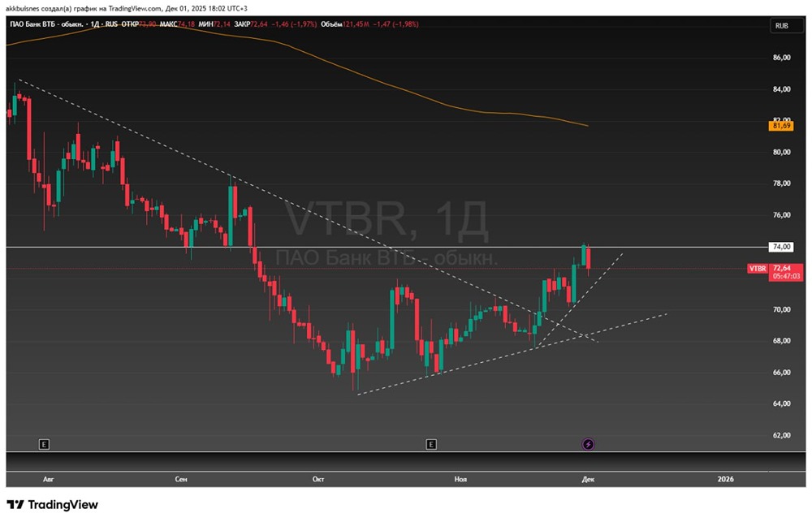Click the 64,00 price scale label
812x522 pixels.
click(x=781, y=403)
